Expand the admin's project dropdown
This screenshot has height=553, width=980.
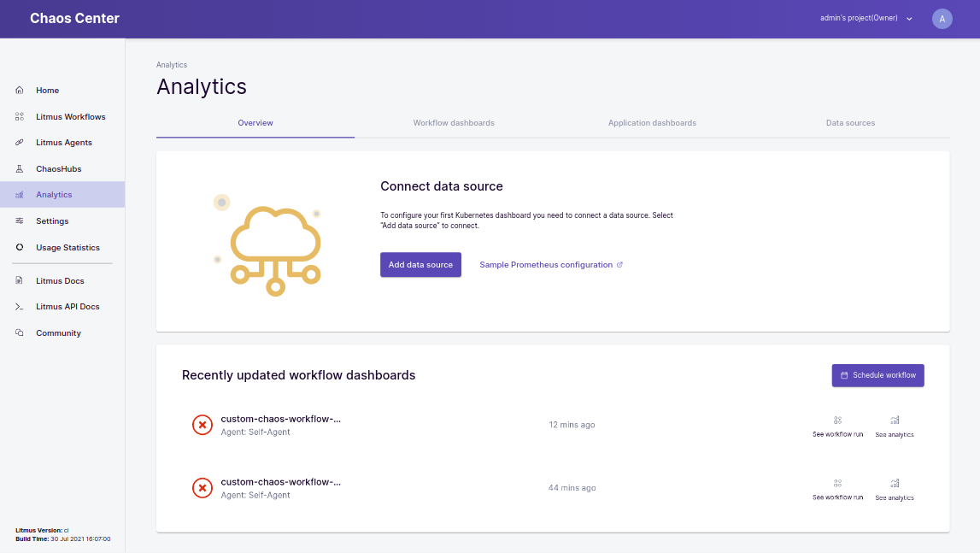[909, 19]
